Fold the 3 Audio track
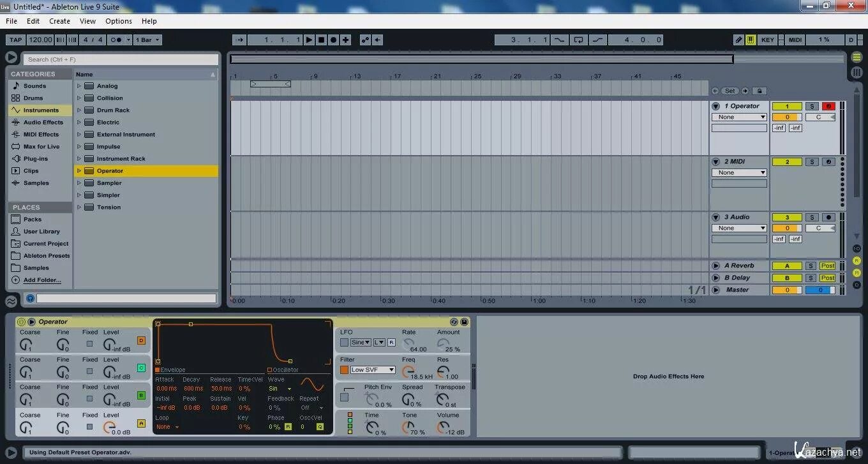Image resolution: width=868 pixels, height=464 pixels. 716,217
